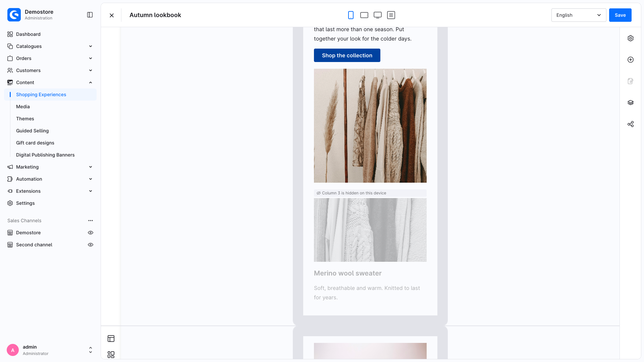This screenshot has width=644, height=362.
Task: Switch to mobile viewport preview
Action: pyautogui.click(x=351, y=15)
